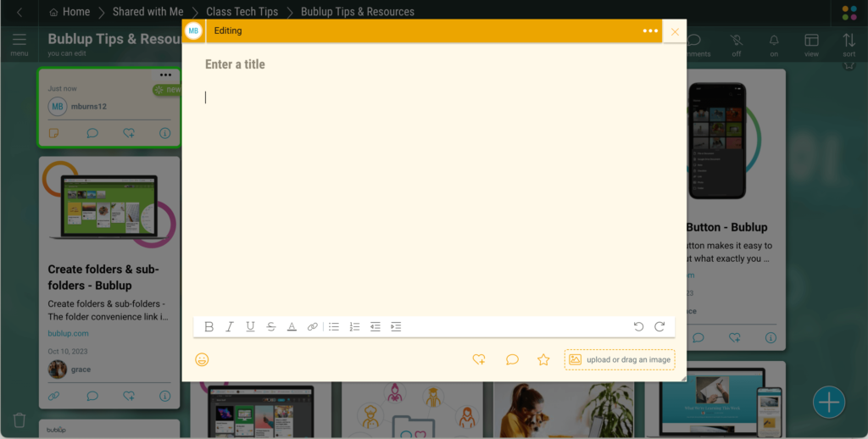Add a reaction to the note
This screenshot has width=868, height=439.
479,359
